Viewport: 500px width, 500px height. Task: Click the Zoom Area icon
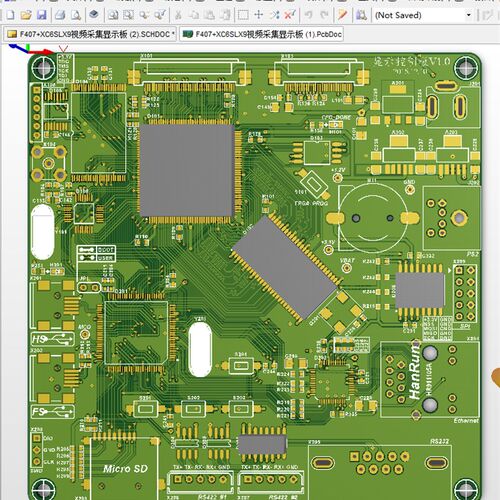coord(128,15)
